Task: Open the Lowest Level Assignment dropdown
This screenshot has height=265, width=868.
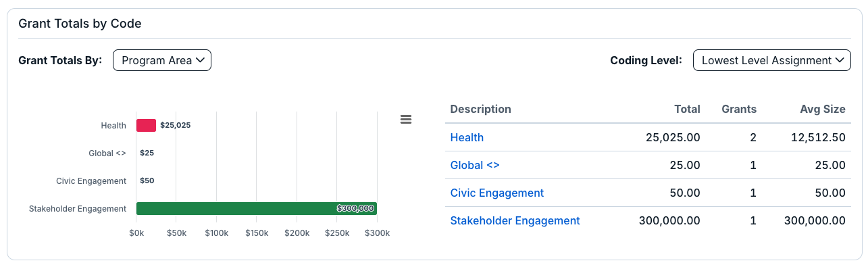Action: [x=771, y=60]
